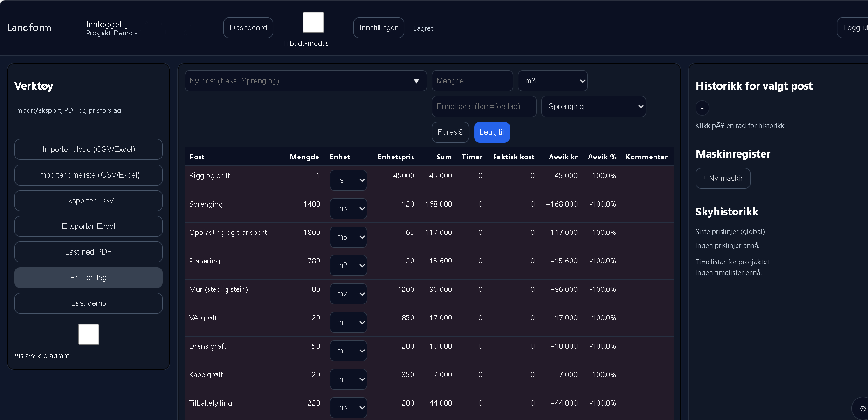
Task: Download the PDF via Last ned PDF
Action: click(89, 252)
